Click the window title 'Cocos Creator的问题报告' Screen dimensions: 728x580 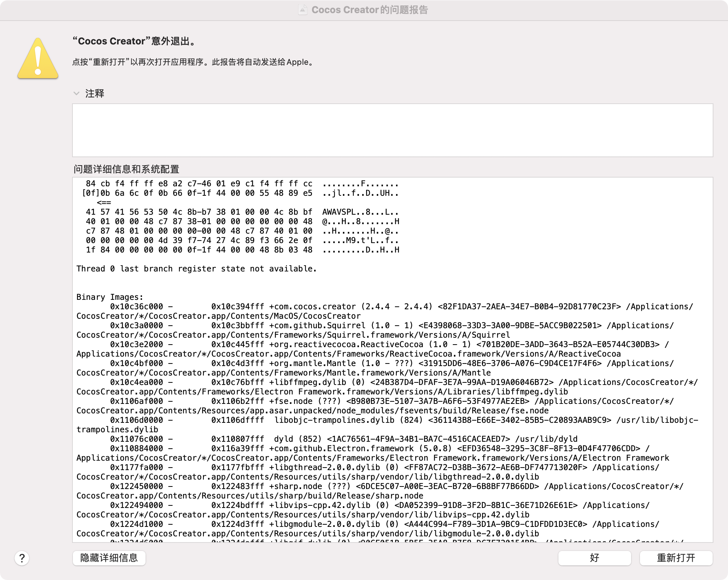tap(369, 10)
